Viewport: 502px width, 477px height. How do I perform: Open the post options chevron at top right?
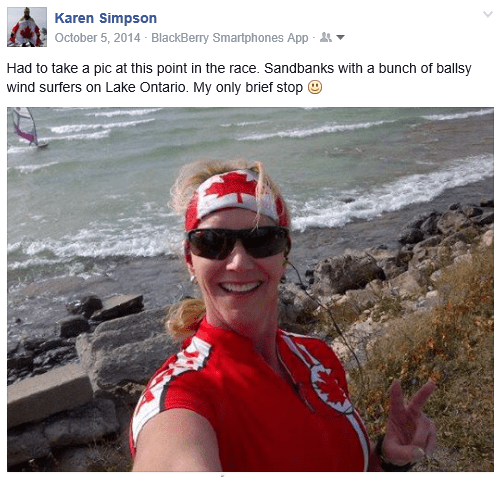[488, 14]
